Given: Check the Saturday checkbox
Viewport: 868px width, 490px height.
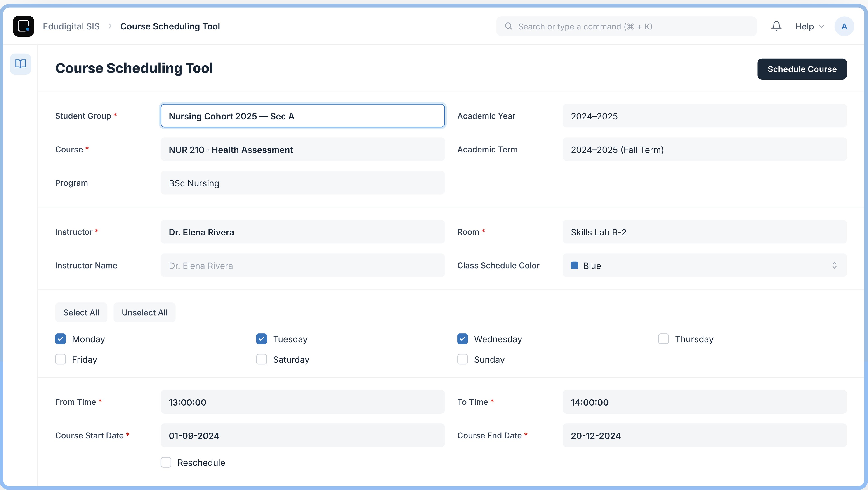Looking at the screenshot, I should pyautogui.click(x=262, y=359).
